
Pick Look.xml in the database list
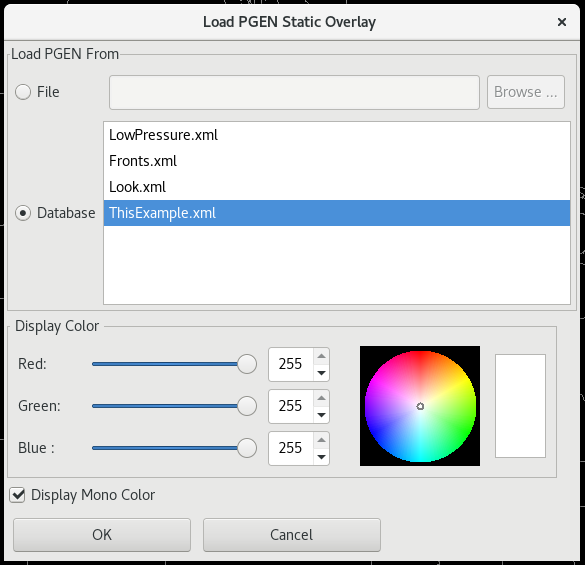tap(337, 187)
